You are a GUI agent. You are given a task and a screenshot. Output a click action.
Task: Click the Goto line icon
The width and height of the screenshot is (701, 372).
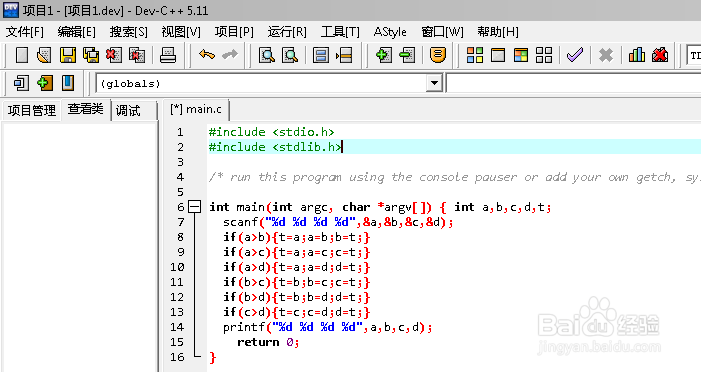344,55
